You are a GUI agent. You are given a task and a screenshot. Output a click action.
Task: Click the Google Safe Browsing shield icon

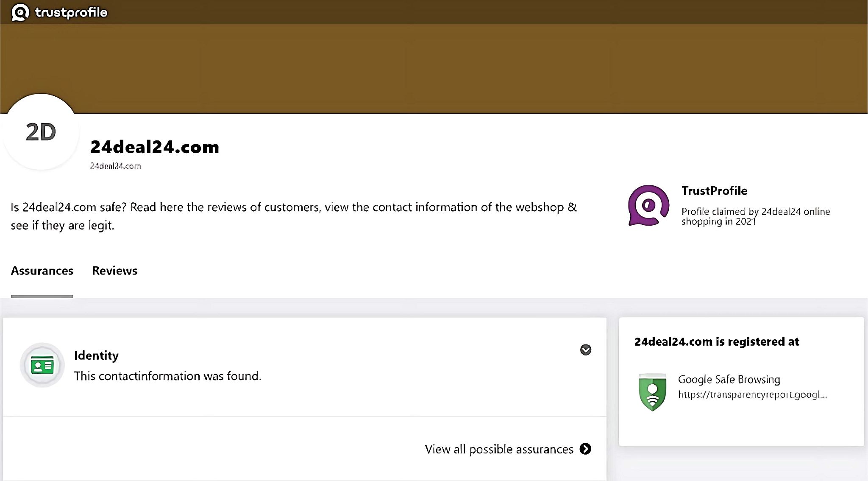click(653, 392)
